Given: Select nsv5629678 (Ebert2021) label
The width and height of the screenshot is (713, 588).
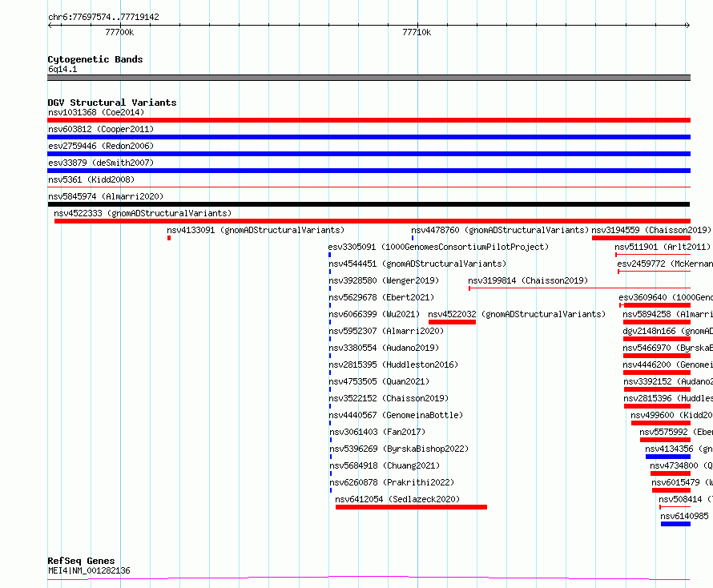Looking at the screenshot, I should 381,297.
